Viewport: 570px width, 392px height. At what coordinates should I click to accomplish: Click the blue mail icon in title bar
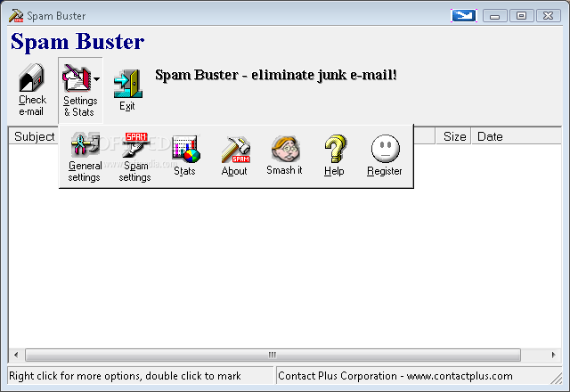click(463, 16)
